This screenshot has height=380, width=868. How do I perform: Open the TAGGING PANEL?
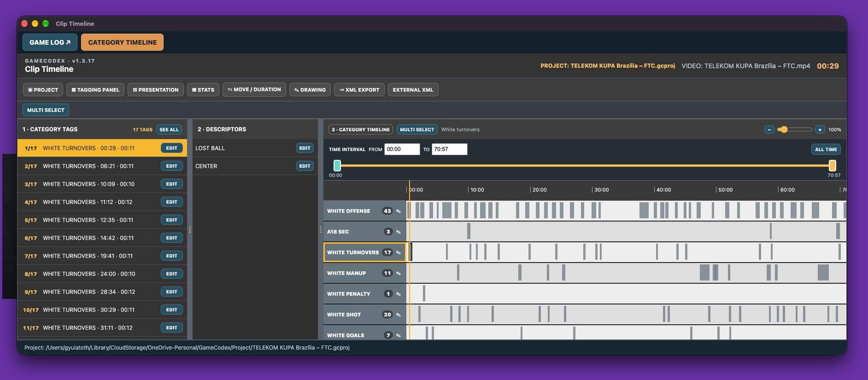[x=95, y=90]
